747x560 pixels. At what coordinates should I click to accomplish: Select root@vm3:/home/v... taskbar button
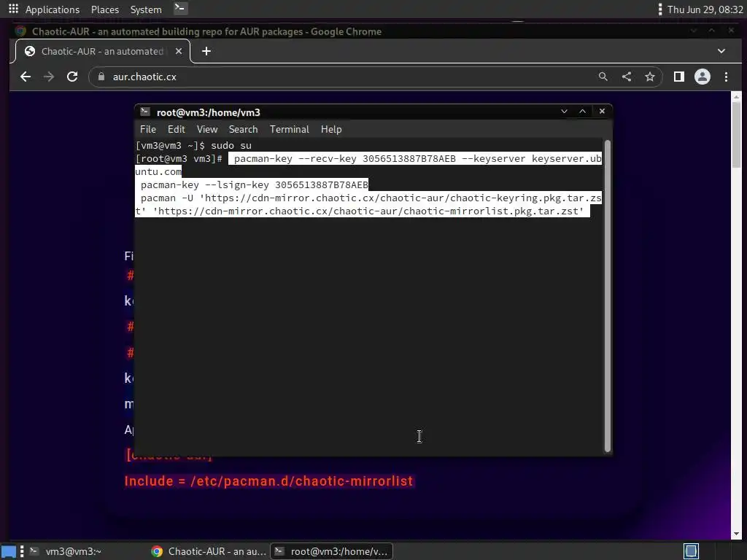[332, 551]
